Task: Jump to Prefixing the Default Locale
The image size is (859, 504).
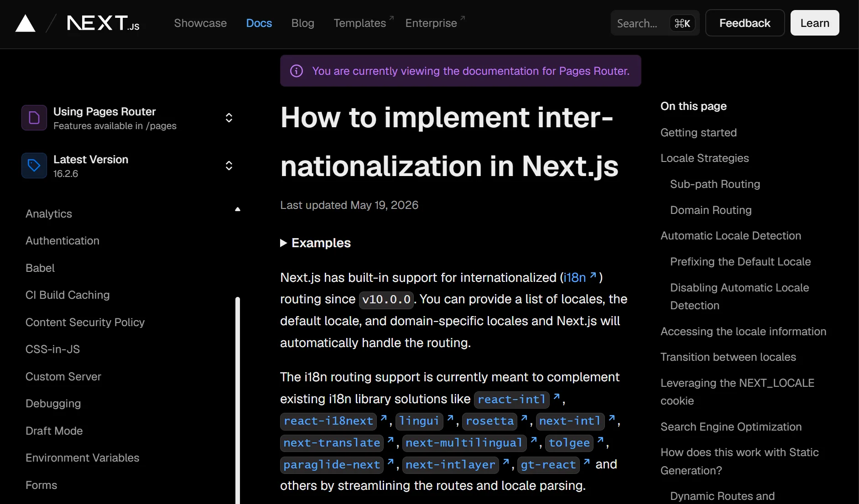Action: coord(740,262)
